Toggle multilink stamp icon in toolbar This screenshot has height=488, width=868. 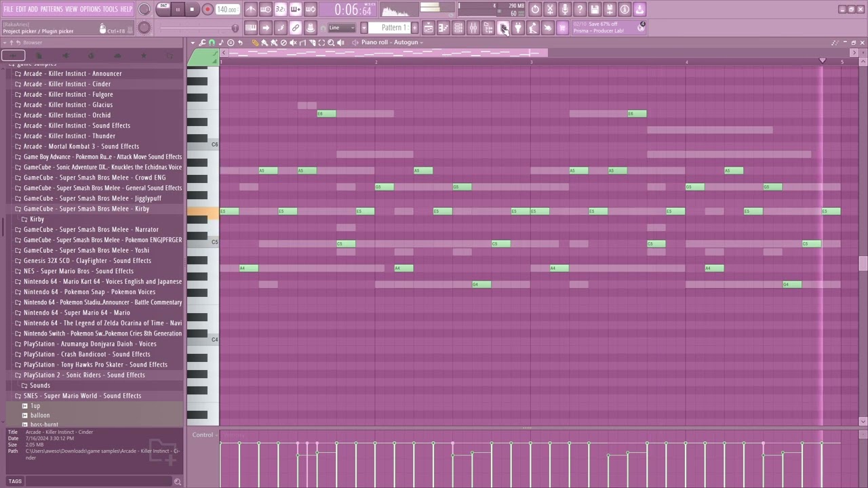[310, 28]
